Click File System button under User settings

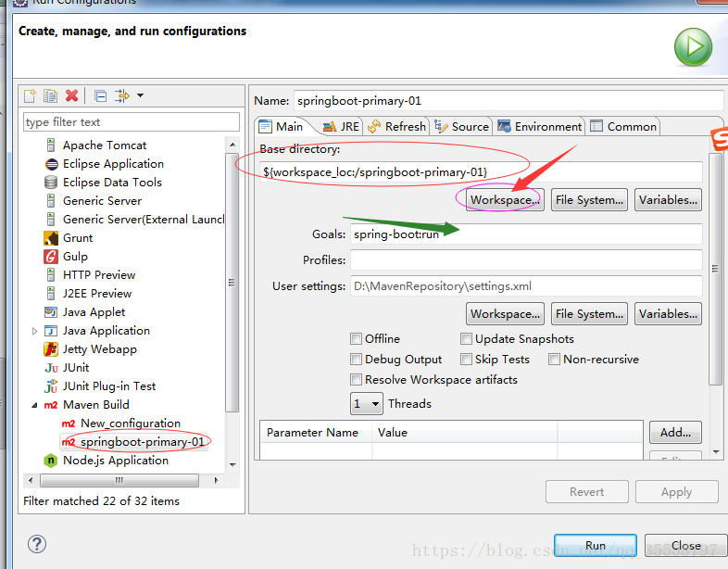[589, 314]
